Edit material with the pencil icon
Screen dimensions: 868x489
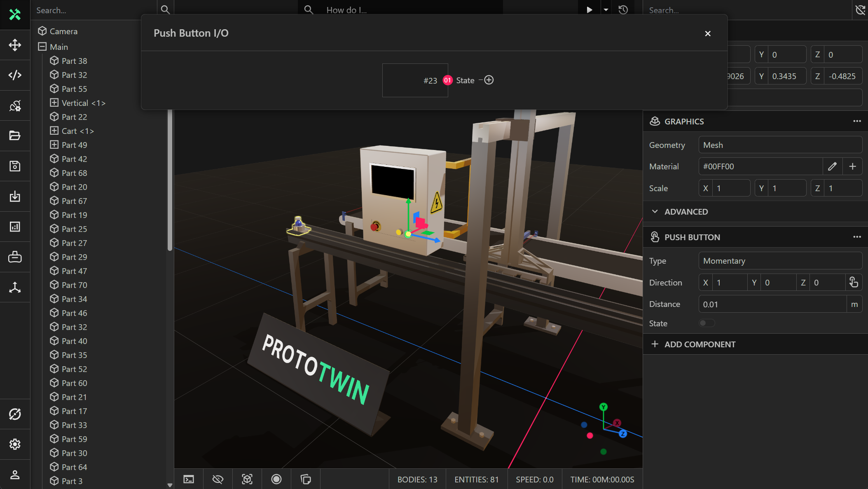tap(832, 166)
